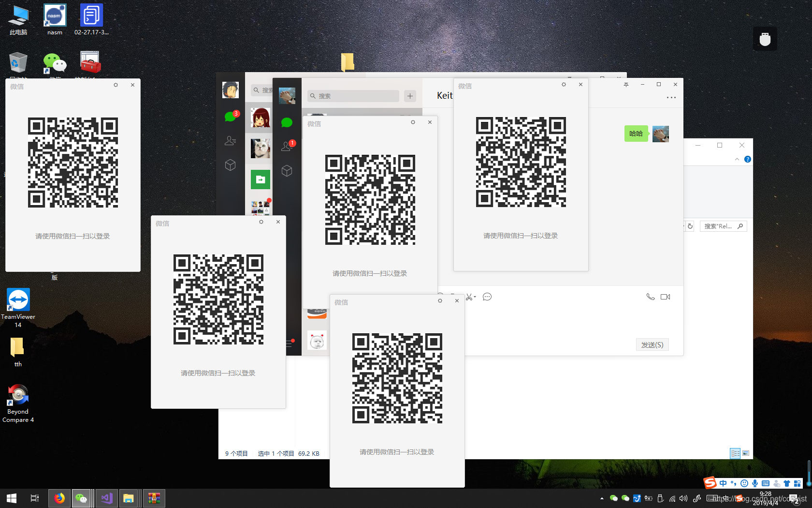This screenshot has width=812, height=508.
Task: Switch to Visual Studio on taskbar
Action: (107, 498)
